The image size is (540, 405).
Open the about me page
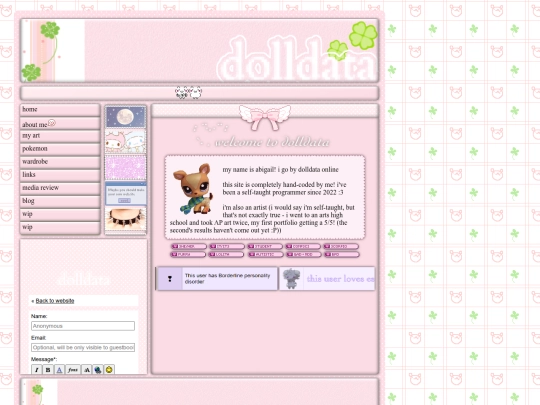60,123
